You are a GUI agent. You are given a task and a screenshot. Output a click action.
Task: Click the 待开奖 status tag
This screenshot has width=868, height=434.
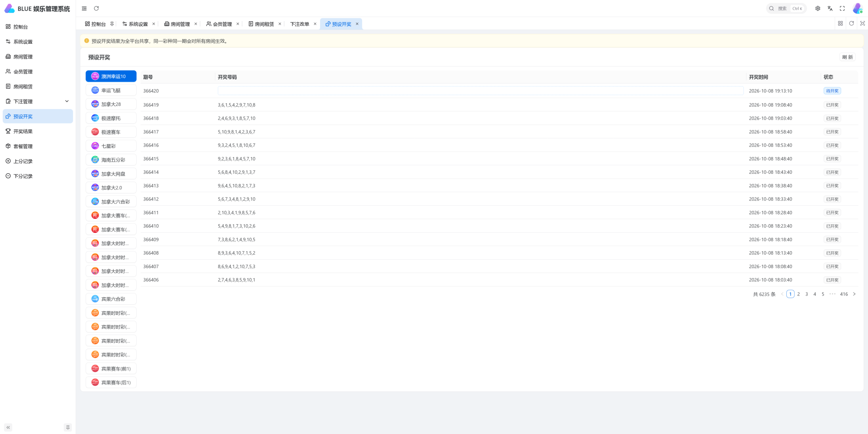coord(832,91)
